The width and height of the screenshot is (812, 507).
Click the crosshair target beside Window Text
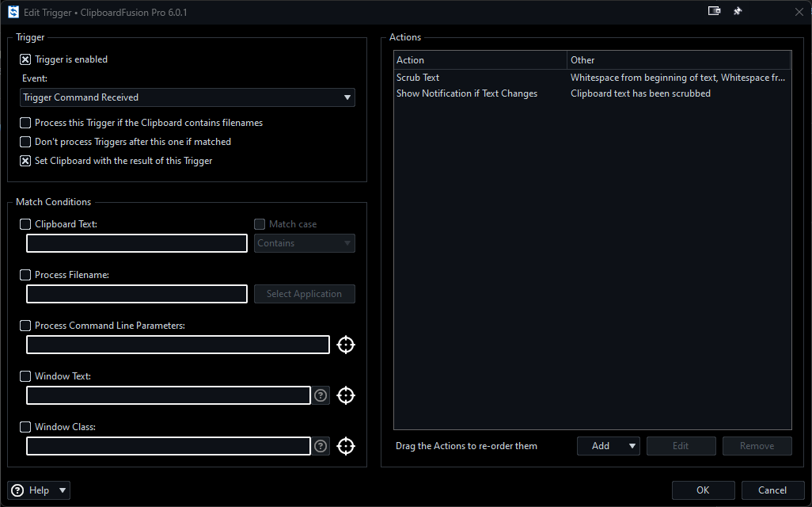click(x=346, y=395)
